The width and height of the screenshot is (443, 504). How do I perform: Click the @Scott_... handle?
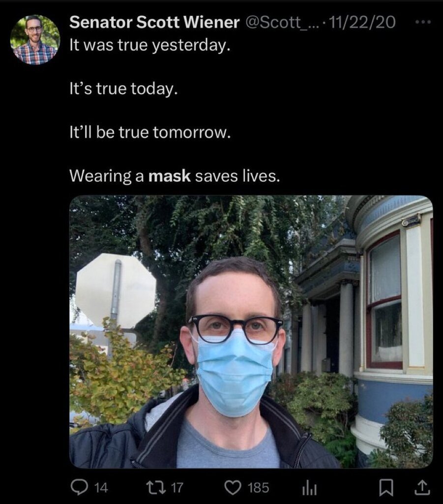(281, 22)
